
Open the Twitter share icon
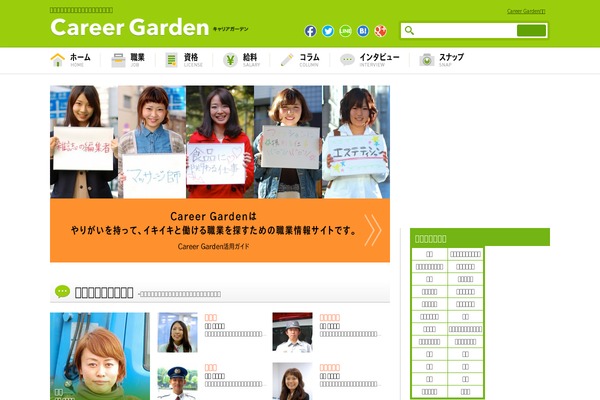[328, 31]
